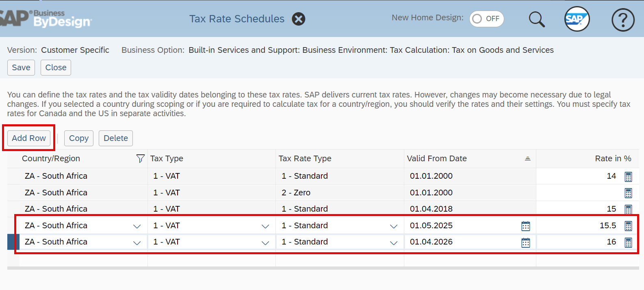
Task: Click the Delete button
Action: point(116,138)
